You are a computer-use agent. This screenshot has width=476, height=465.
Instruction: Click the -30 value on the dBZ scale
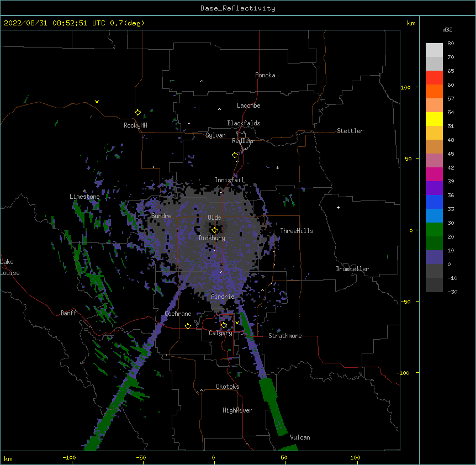[x=452, y=292]
